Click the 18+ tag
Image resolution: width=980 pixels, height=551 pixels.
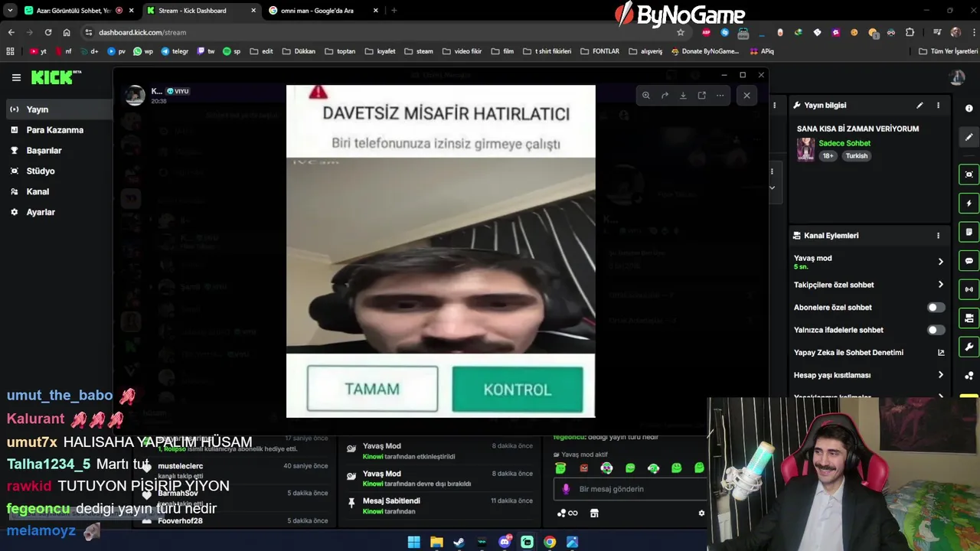point(828,156)
